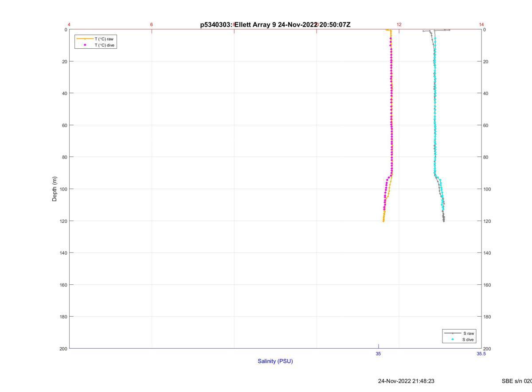Click the 'S raw' legend entry
Screen dimensions: 532x392
click(x=469, y=333)
